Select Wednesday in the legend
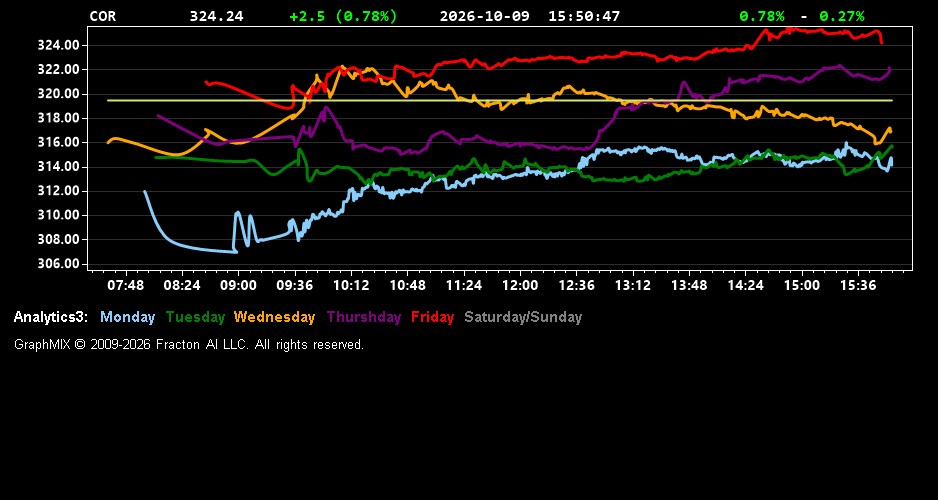This screenshot has height=500, width=938. coord(274,318)
